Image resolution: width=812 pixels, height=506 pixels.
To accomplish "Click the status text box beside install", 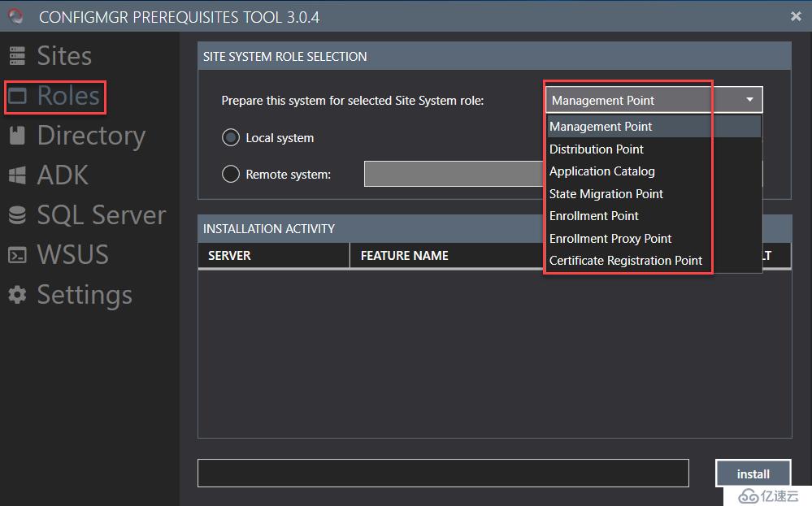I will [443, 473].
